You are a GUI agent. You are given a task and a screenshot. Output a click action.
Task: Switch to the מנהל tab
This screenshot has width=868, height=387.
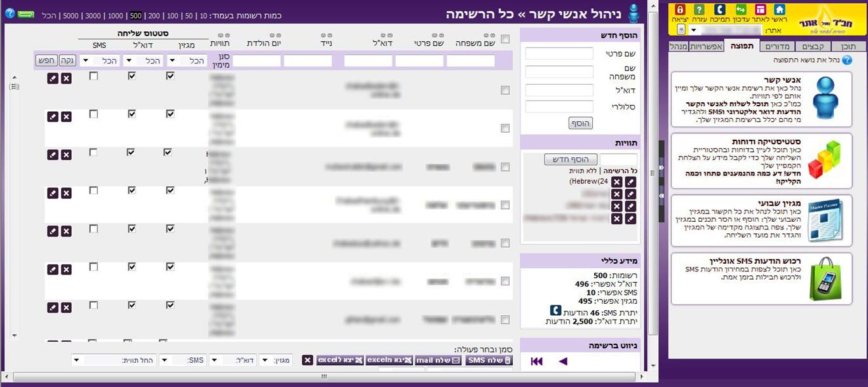pyautogui.click(x=678, y=46)
